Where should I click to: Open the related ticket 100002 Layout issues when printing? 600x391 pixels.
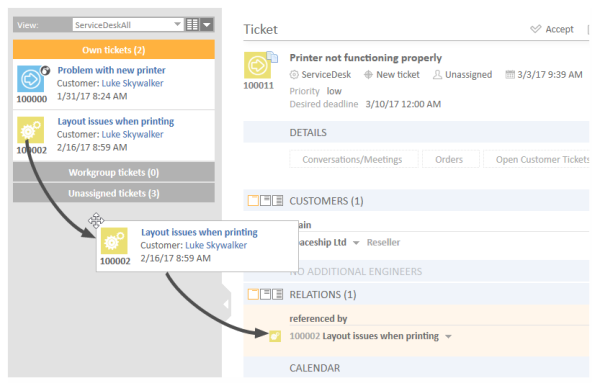pos(364,336)
